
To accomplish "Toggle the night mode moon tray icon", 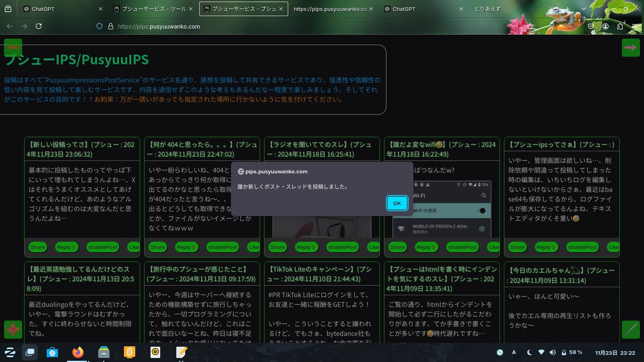I will [529, 352].
